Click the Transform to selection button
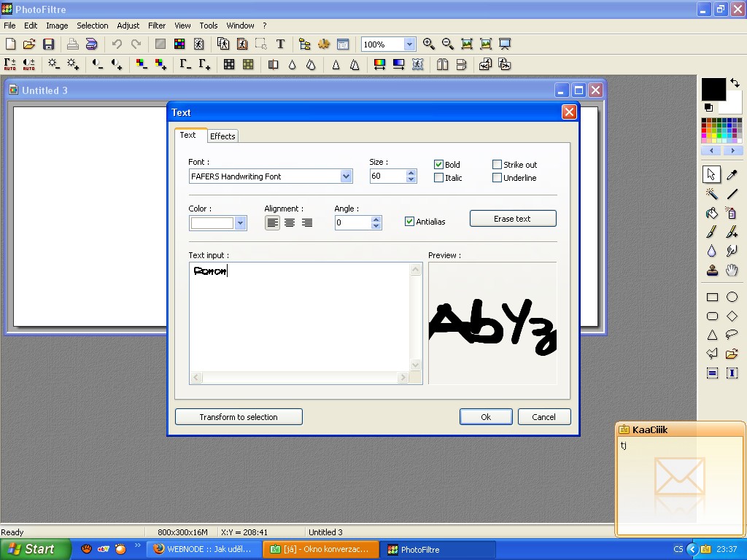The image size is (747, 560). pos(239,417)
